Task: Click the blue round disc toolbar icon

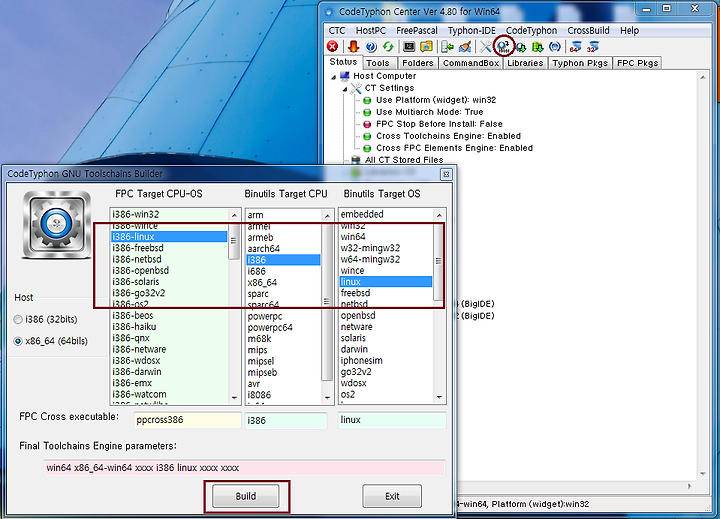Action: pos(555,46)
